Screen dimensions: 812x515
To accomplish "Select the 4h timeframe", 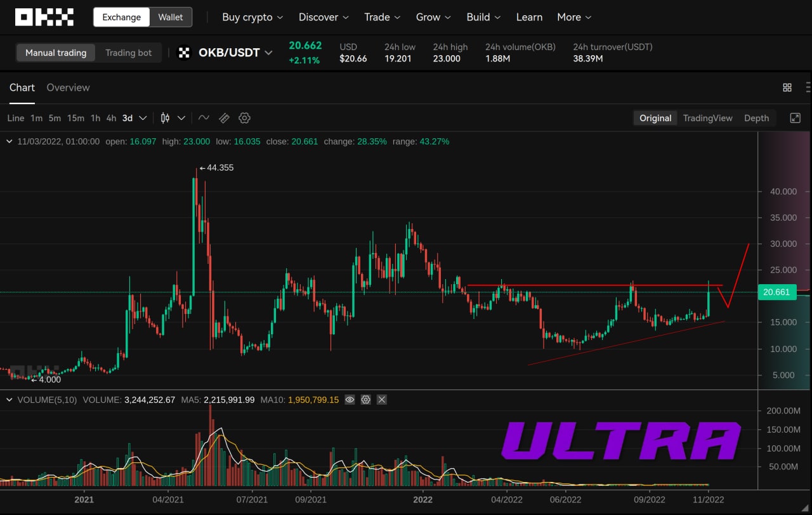I will pyautogui.click(x=111, y=118).
